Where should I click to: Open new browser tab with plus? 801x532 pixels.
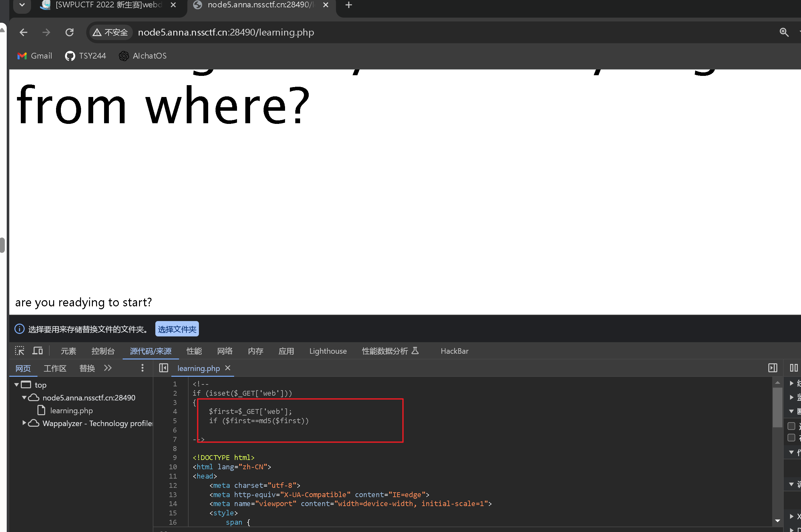coord(348,5)
